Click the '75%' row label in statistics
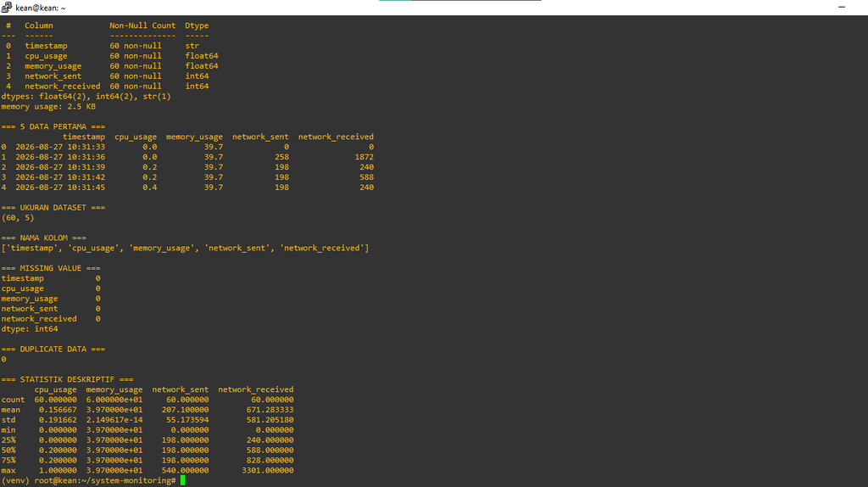868x487 pixels. [8, 461]
